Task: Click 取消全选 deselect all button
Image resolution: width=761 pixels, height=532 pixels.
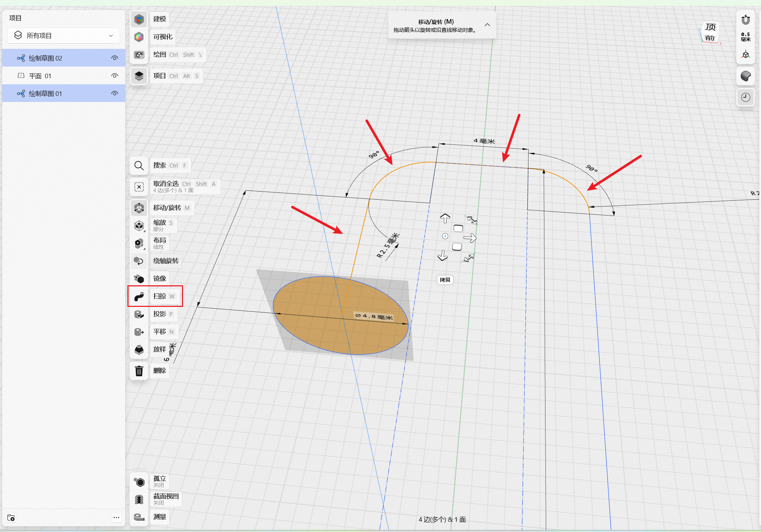Action: pyautogui.click(x=139, y=187)
